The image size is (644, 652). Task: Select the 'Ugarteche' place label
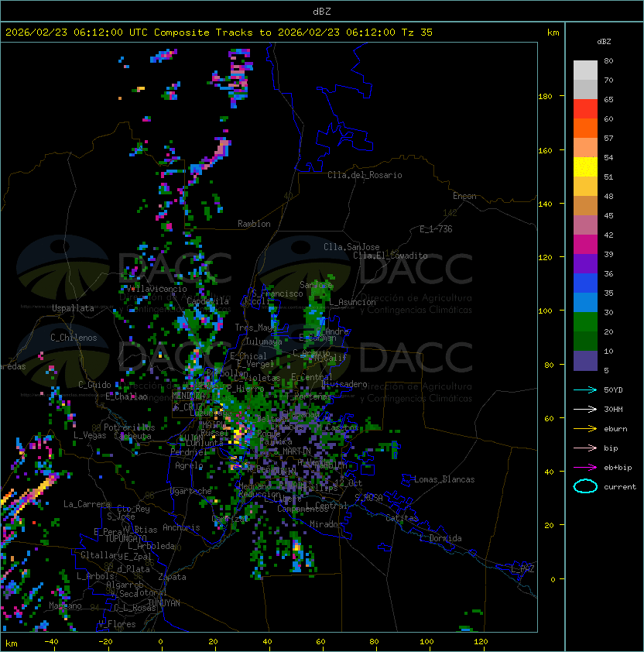pyautogui.click(x=191, y=492)
